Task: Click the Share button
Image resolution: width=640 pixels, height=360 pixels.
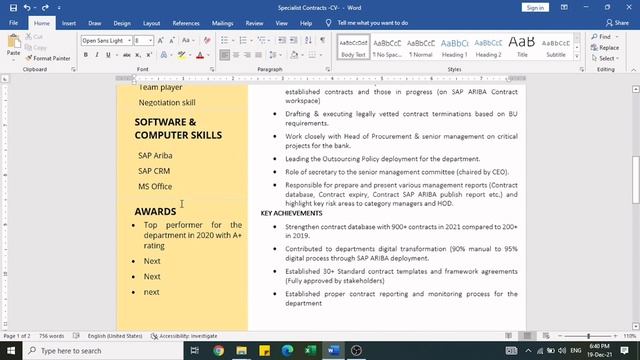Action: coord(617,23)
